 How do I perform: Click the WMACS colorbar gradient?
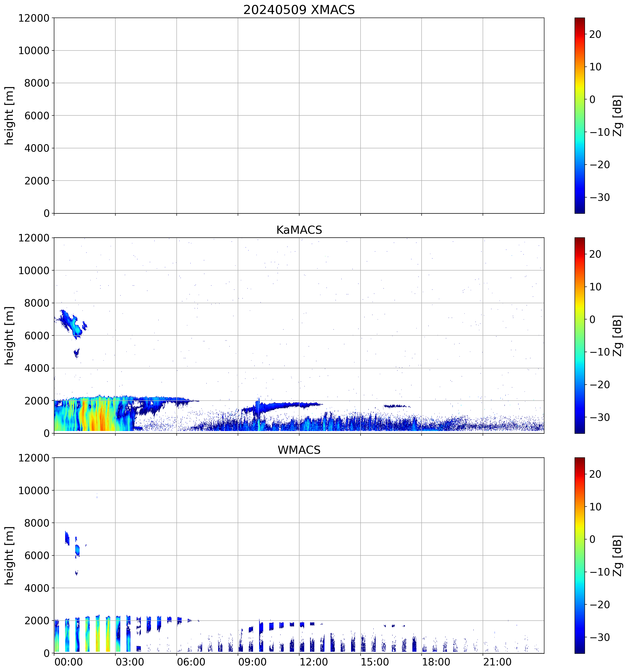[579, 555]
